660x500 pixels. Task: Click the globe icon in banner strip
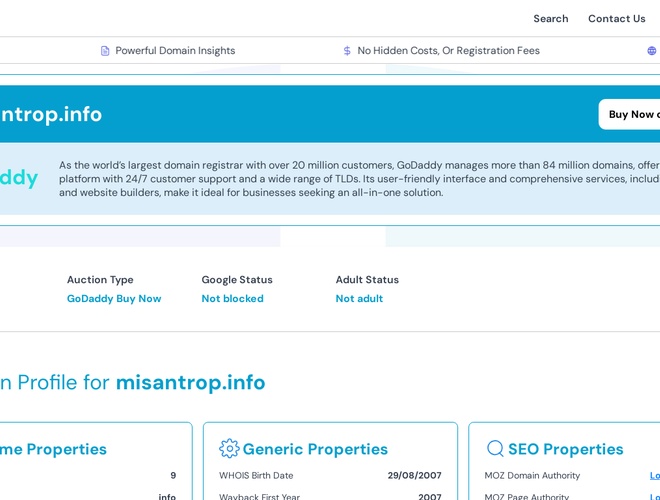[652, 51]
